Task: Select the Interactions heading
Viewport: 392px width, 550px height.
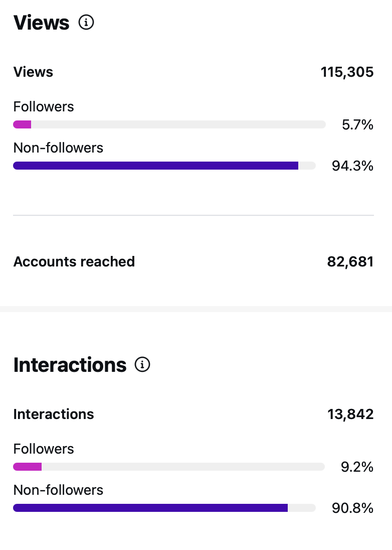Action: (70, 365)
